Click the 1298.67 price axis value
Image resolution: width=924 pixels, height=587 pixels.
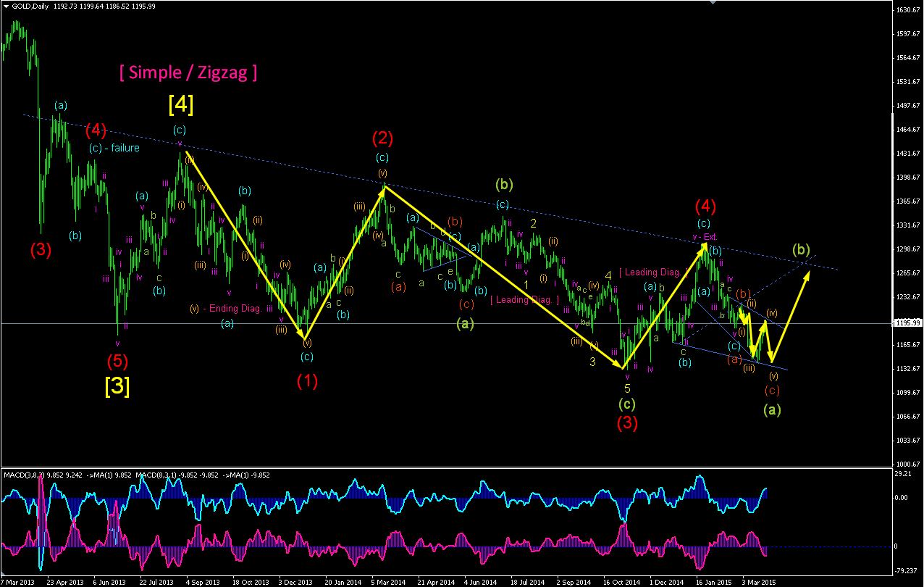pos(907,249)
